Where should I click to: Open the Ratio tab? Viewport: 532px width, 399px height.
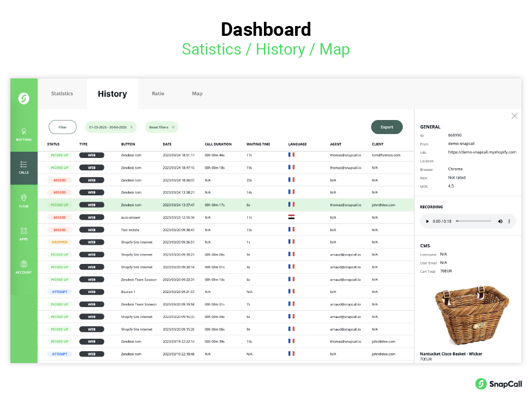pyautogui.click(x=158, y=94)
